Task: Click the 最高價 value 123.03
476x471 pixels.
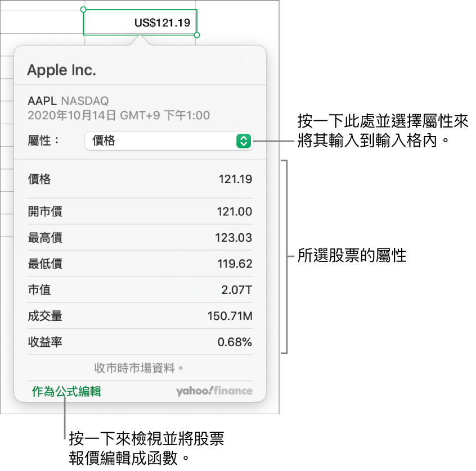Action: click(x=233, y=238)
